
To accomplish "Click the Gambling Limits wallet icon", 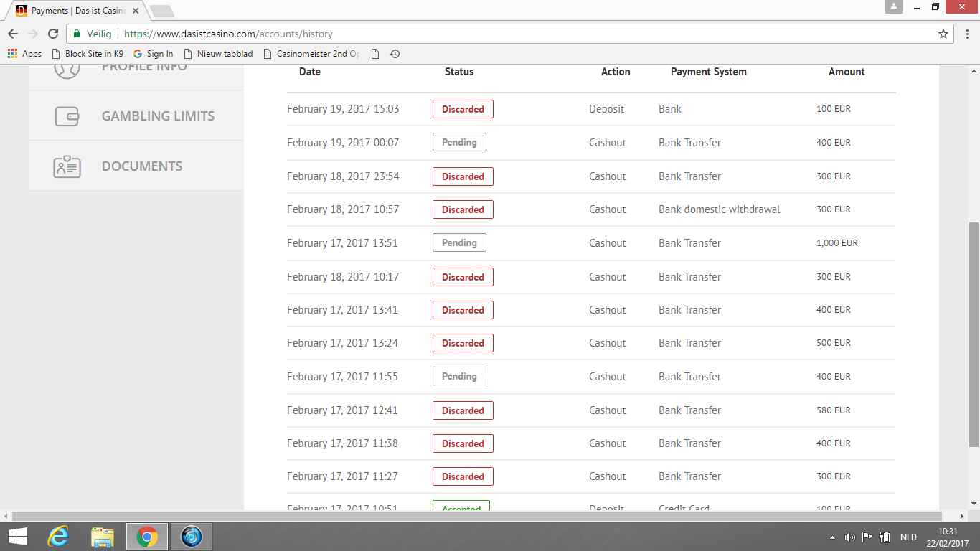I will tap(67, 116).
